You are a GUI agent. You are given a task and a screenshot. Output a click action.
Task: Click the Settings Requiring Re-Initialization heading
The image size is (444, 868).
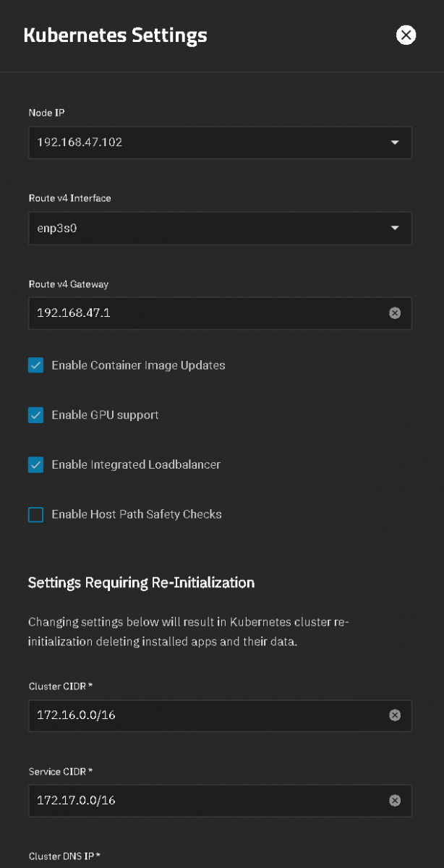(x=141, y=582)
